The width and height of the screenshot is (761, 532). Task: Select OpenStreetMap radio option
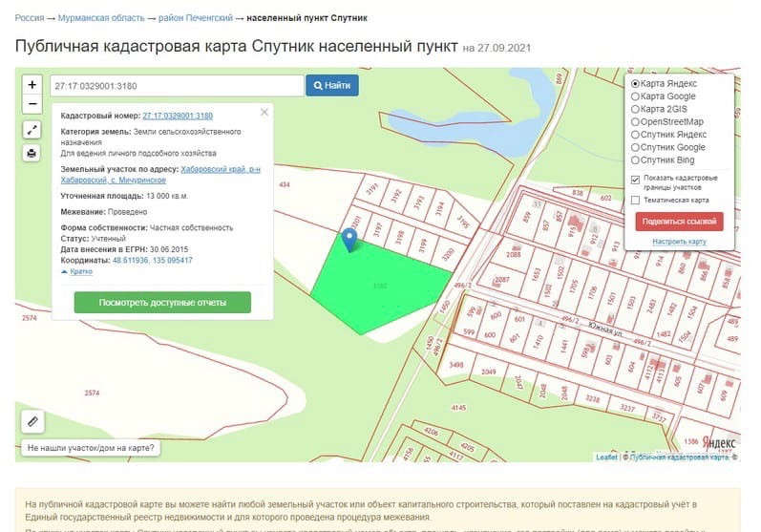635,122
